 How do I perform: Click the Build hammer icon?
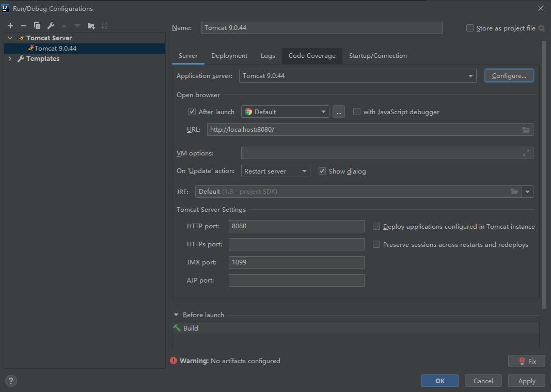[x=177, y=328]
